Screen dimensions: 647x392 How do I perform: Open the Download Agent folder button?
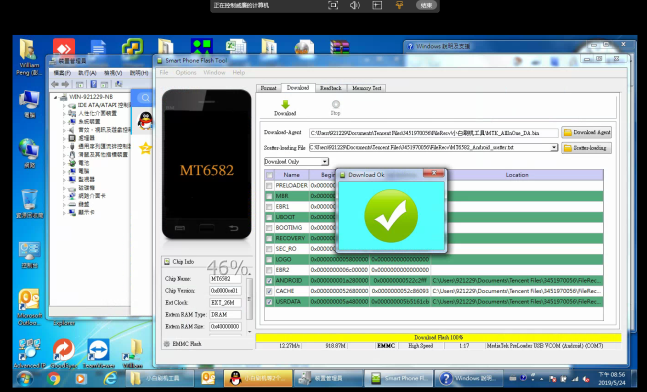click(x=586, y=132)
